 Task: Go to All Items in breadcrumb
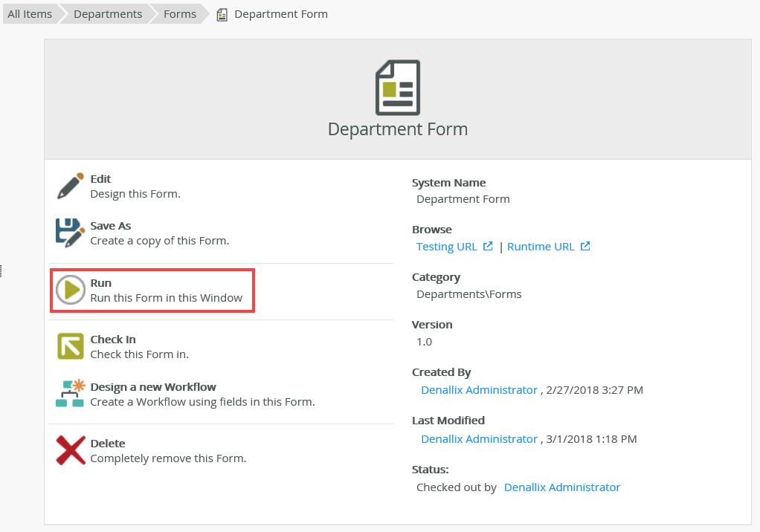[30, 14]
